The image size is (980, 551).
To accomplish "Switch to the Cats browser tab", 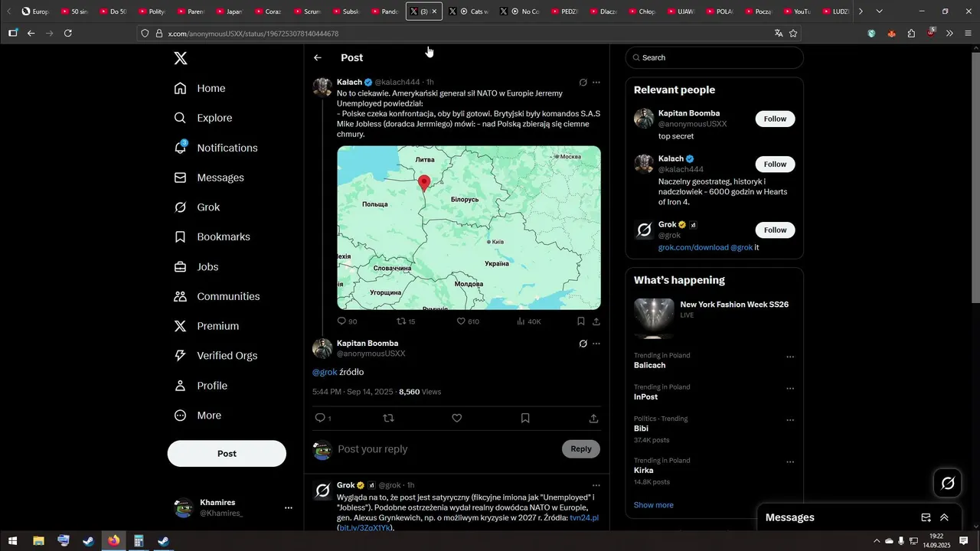I will (469, 11).
